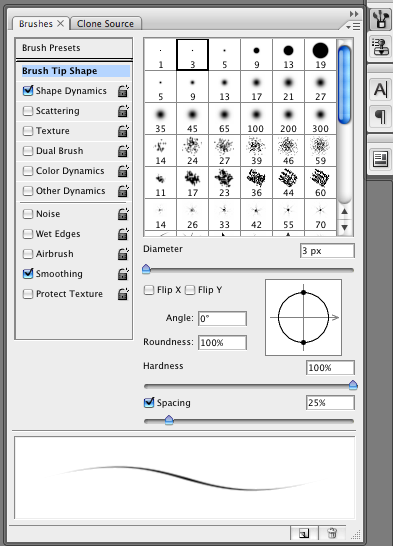Click the brush list scroll down arrow
Screen dimensions: 393x546
point(344,227)
